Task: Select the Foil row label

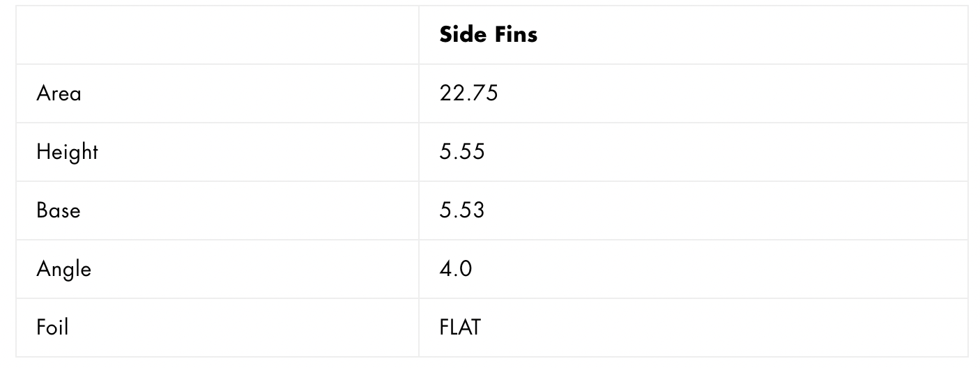Action: (x=52, y=328)
